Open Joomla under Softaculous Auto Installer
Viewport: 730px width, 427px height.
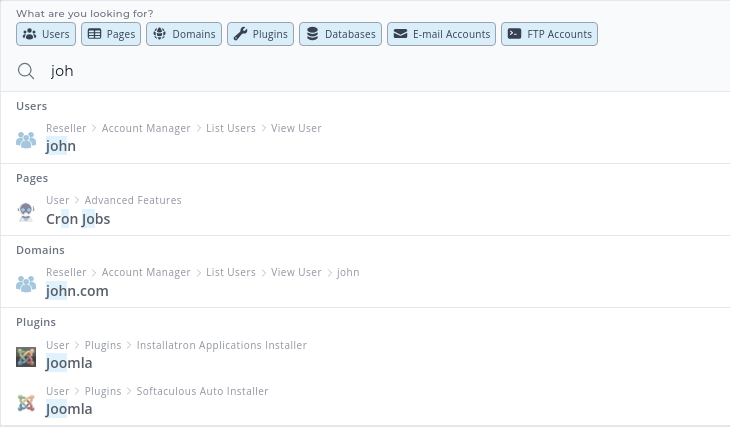[x=69, y=409]
